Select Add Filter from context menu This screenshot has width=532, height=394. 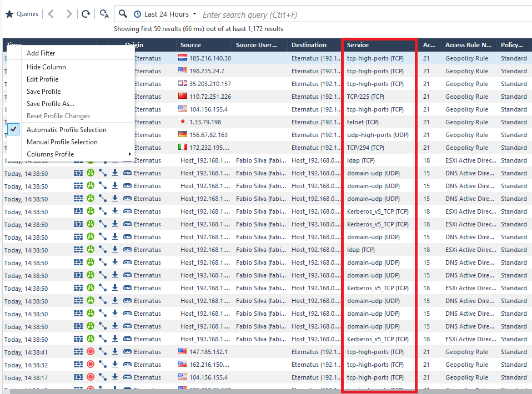click(41, 53)
